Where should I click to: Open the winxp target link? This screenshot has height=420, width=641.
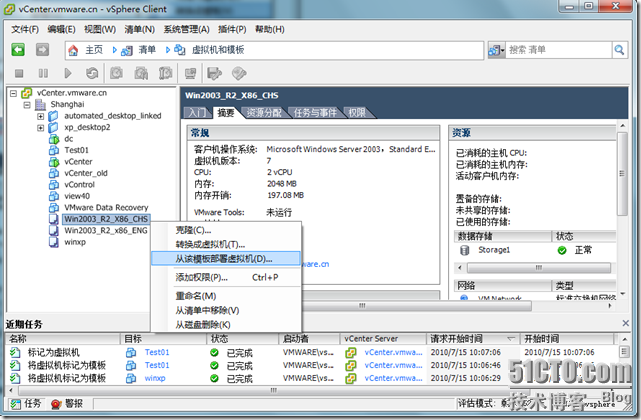point(155,379)
